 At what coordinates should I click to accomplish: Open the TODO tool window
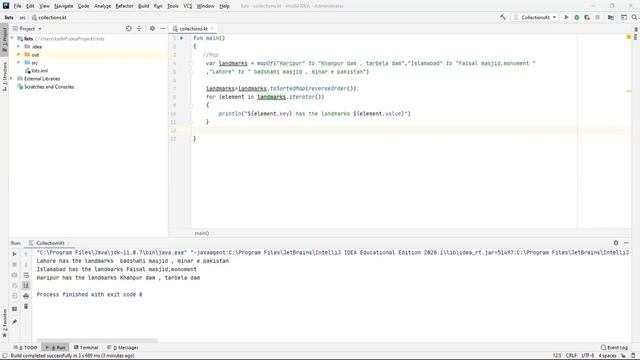point(25,347)
